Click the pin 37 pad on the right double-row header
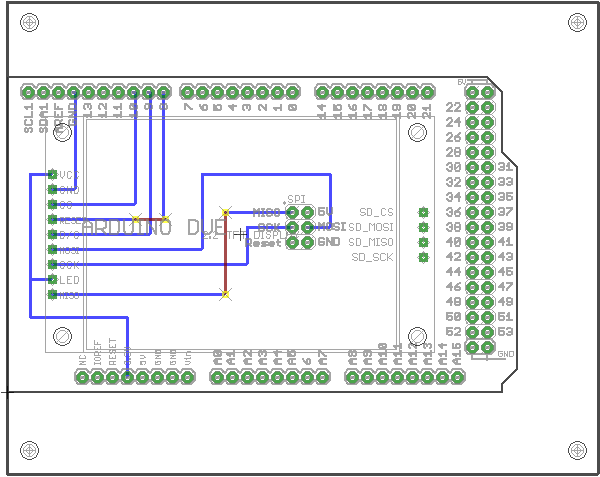Image resolution: width=600 pixels, height=477 pixels. (x=488, y=212)
